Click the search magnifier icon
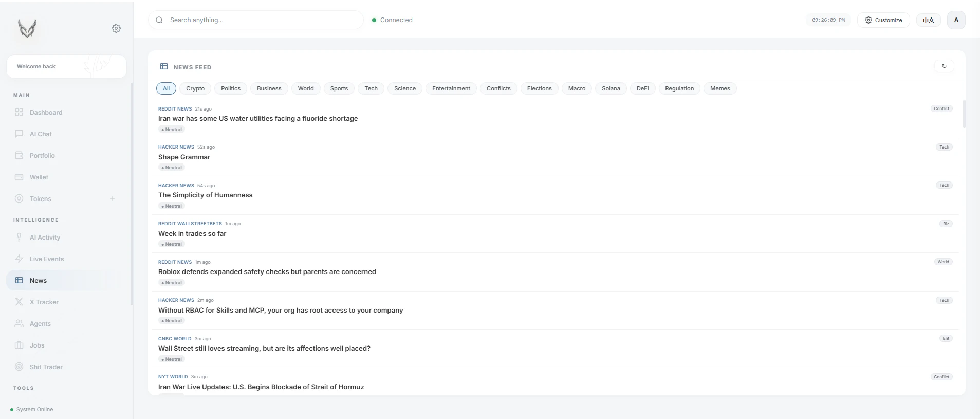The height and width of the screenshot is (419, 980). pos(159,20)
